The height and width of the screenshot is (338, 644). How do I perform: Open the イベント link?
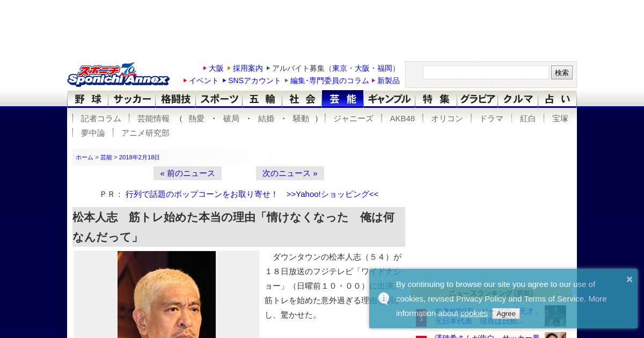click(204, 80)
